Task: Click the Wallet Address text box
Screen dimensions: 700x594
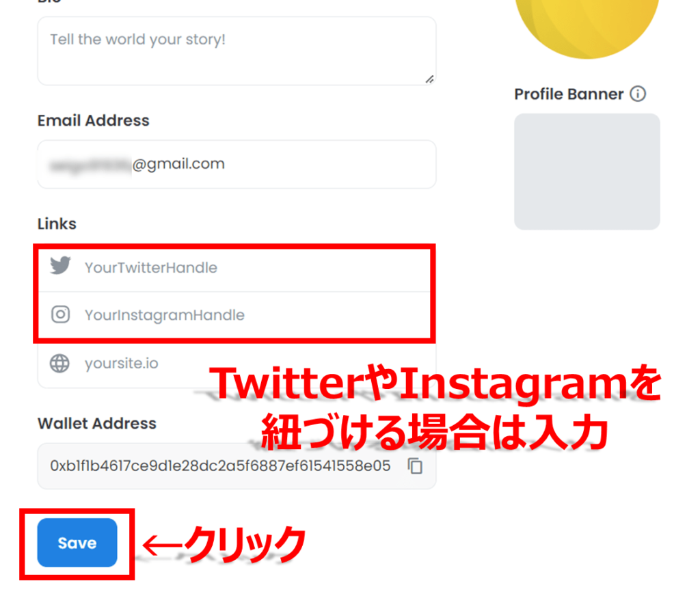Action: coord(237,466)
